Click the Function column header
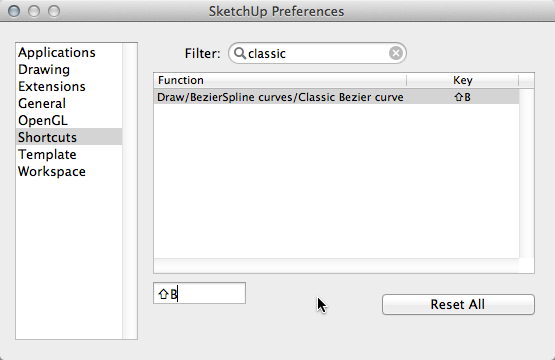Image resolution: width=555 pixels, height=360 pixels. [x=280, y=80]
